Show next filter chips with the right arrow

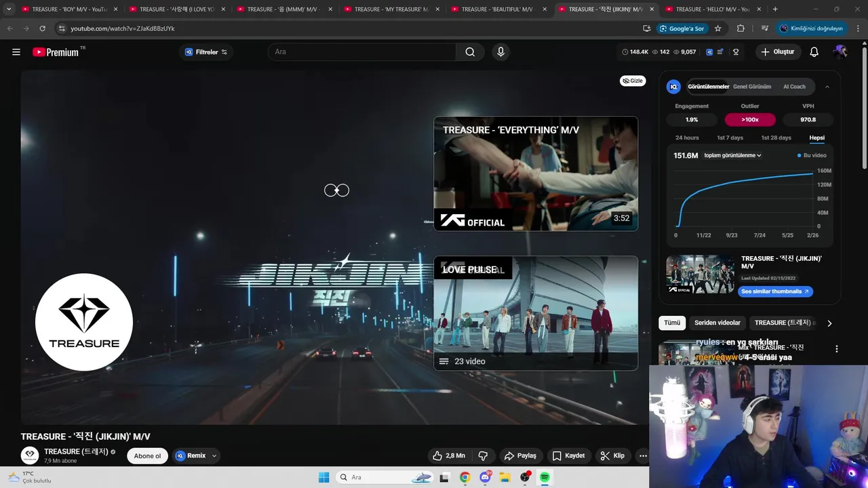[x=829, y=323]
